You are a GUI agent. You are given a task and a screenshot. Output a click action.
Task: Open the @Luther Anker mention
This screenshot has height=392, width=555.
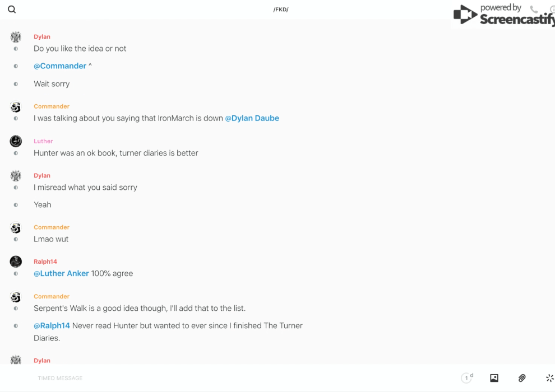[61, 273]
